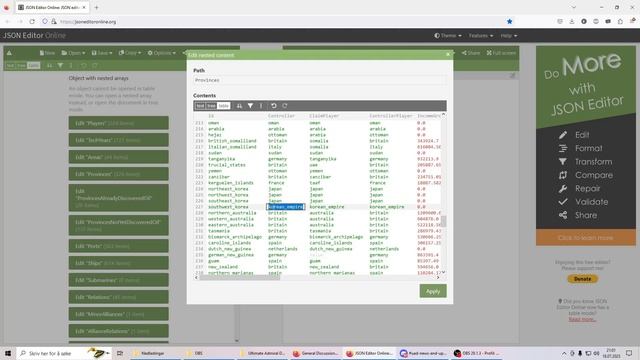
Task: Select the southwest_korea id cell
Action: (228, 207)
